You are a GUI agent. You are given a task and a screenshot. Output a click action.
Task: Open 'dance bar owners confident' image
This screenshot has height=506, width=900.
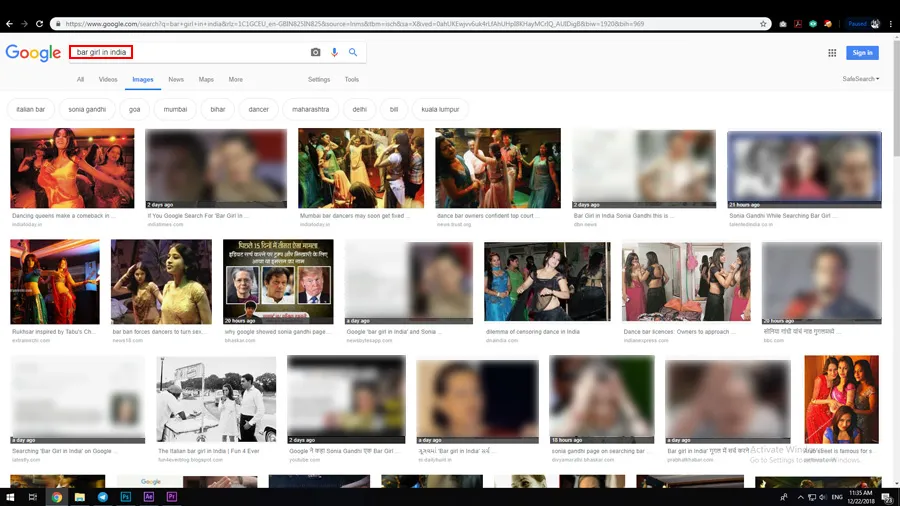[498, 168]
